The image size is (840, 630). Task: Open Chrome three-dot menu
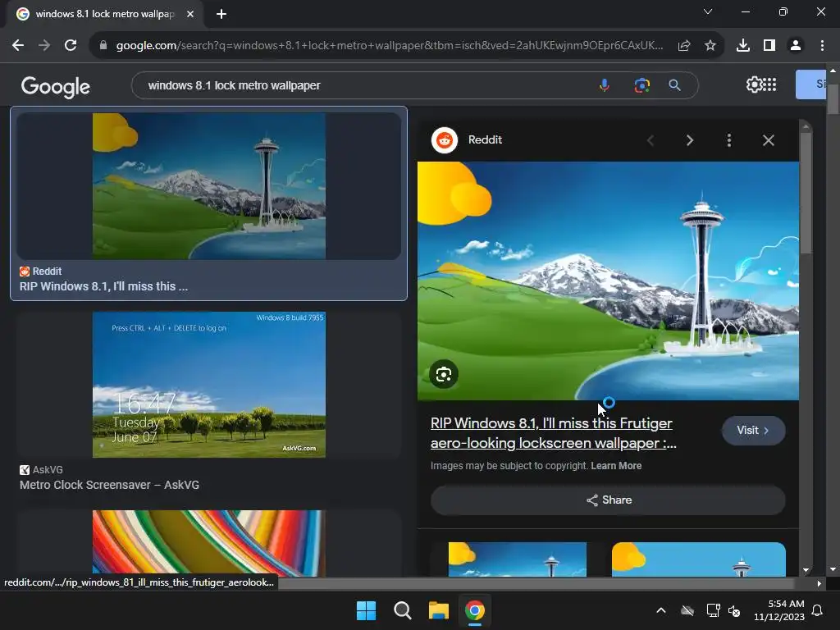coord(822,46)
